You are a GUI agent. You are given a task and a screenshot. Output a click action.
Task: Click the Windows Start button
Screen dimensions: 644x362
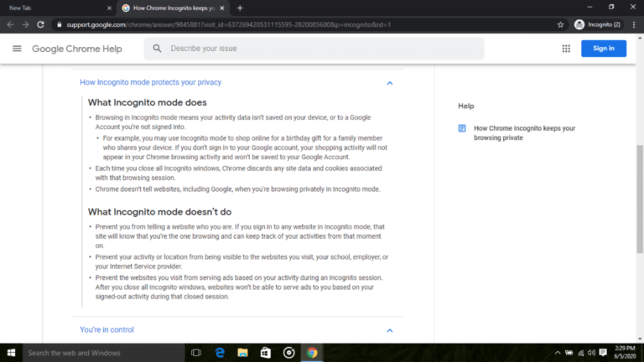[11, 353]
